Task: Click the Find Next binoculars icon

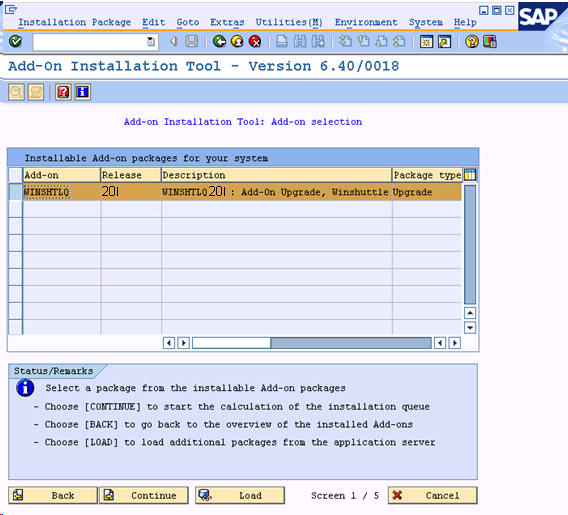Action: (318, 42)
